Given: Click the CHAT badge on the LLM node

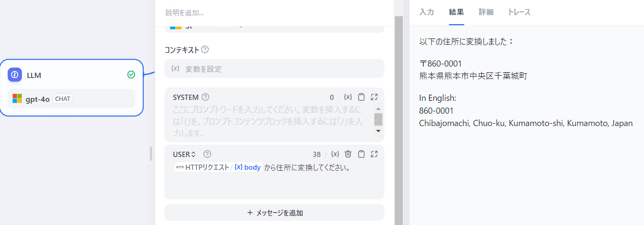Looking at the screenshot, I should click(x=62, y=98).
